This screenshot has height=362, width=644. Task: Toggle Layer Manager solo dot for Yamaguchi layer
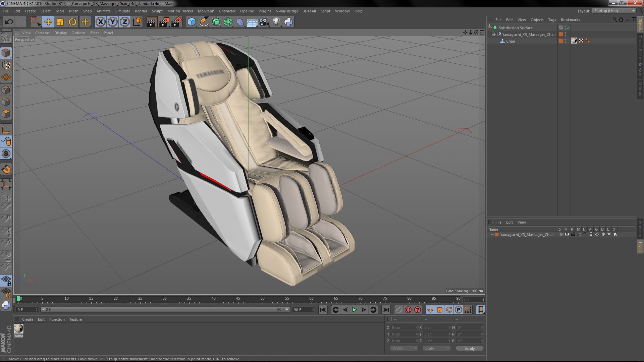point(561,234)
